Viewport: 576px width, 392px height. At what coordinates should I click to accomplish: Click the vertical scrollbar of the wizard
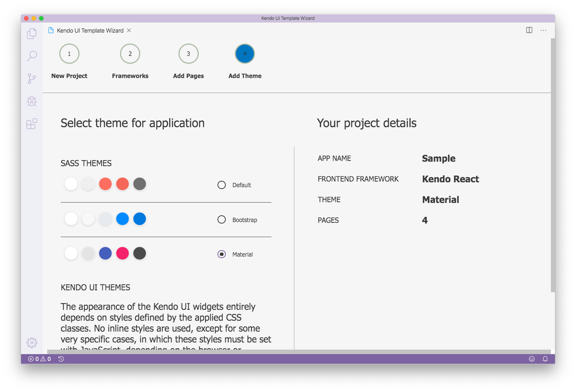[x=553, y=165]
